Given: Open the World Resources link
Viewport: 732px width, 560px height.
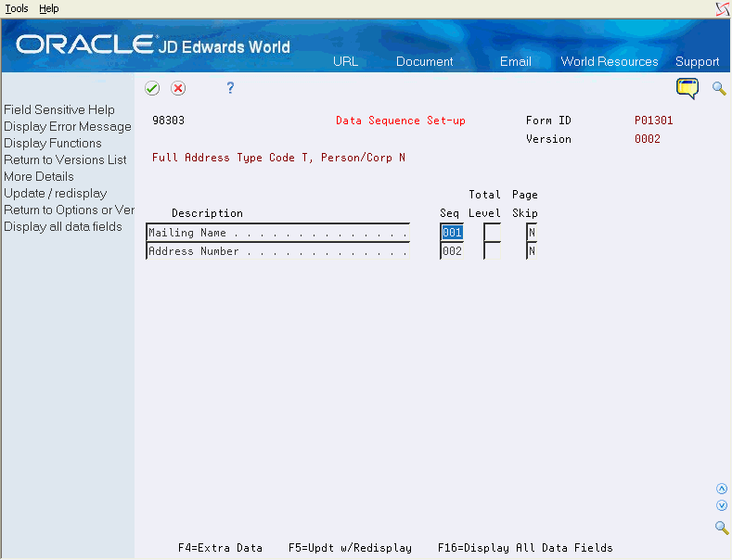Looking at the screenshot, I should pos(610,61).
